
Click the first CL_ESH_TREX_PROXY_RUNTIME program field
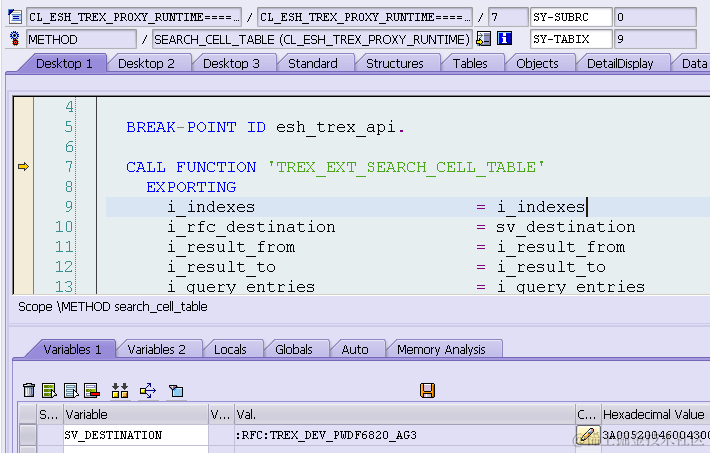(x=134, y=17)
